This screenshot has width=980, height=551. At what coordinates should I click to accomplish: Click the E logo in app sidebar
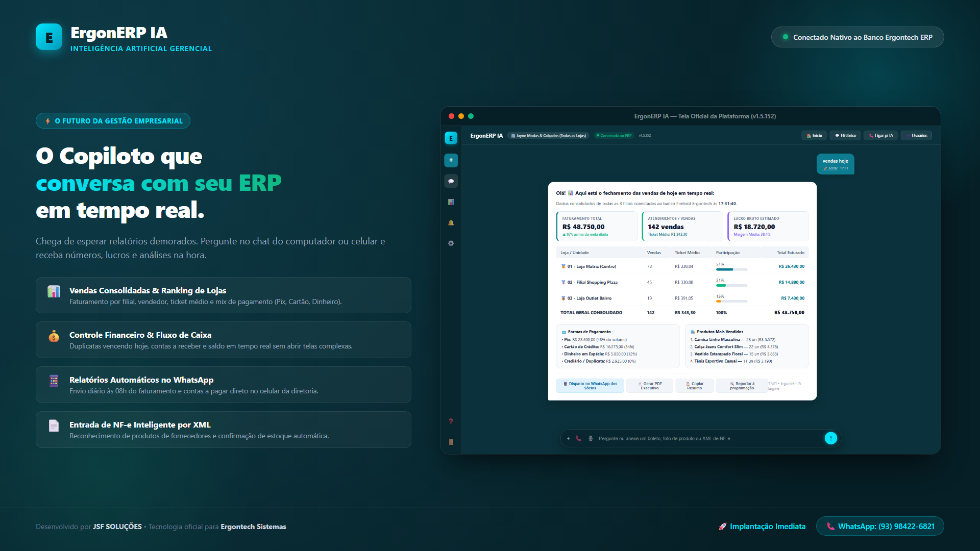click(451, 138)
